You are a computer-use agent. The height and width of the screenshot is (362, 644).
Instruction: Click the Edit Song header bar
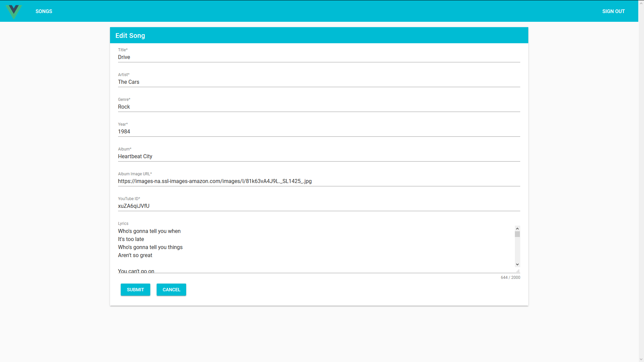[x=319, y=36]
